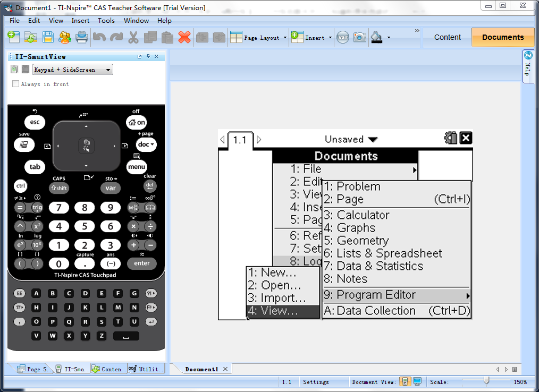Open the Tools menu
Viewport: 539px width, 392px height.
(106, 21)
